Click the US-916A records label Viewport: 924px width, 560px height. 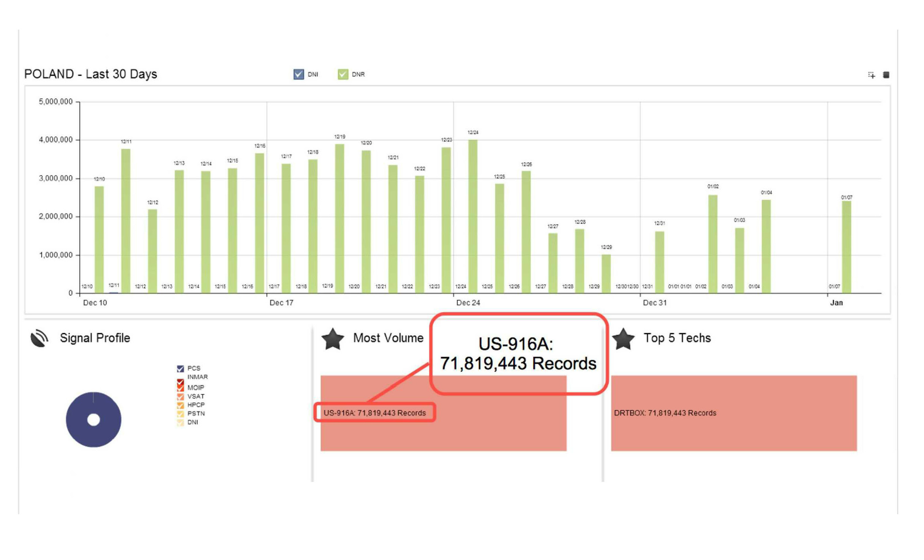(x=374, y=413)
